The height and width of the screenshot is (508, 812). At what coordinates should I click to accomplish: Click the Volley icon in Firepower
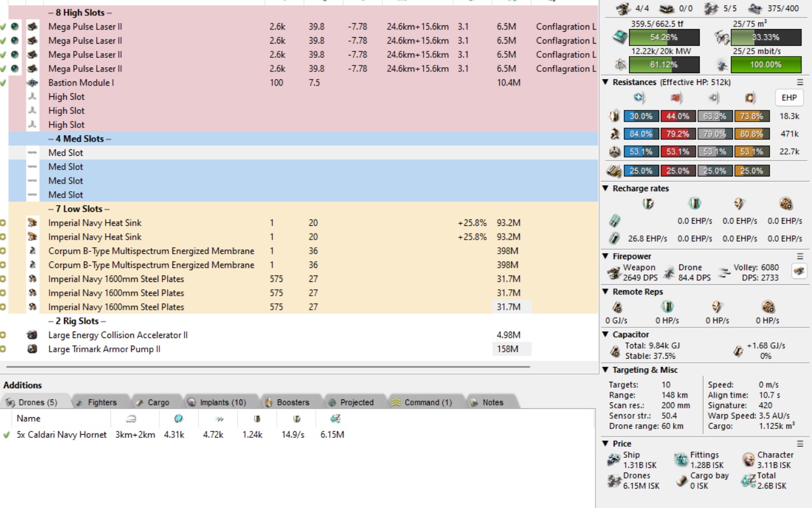723,273
